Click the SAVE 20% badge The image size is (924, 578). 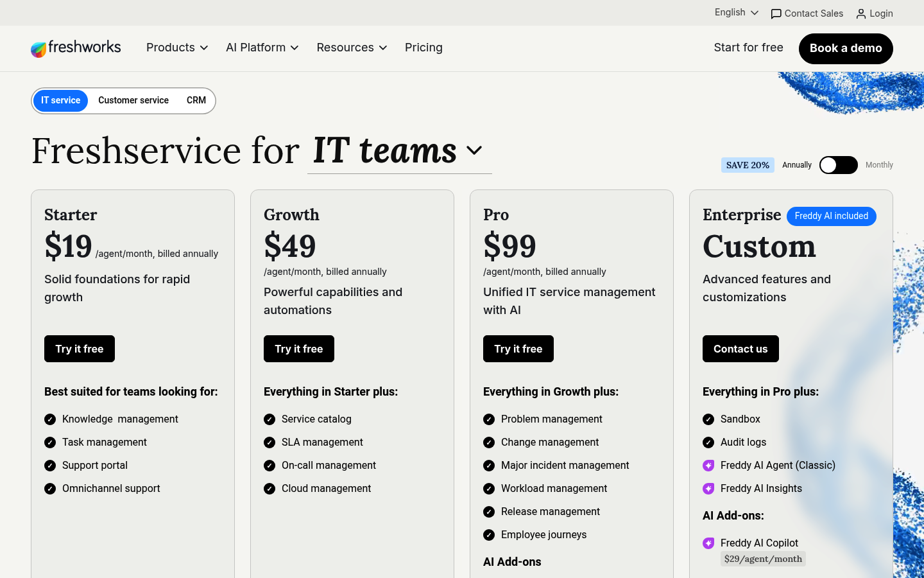[x=748, y=165]
